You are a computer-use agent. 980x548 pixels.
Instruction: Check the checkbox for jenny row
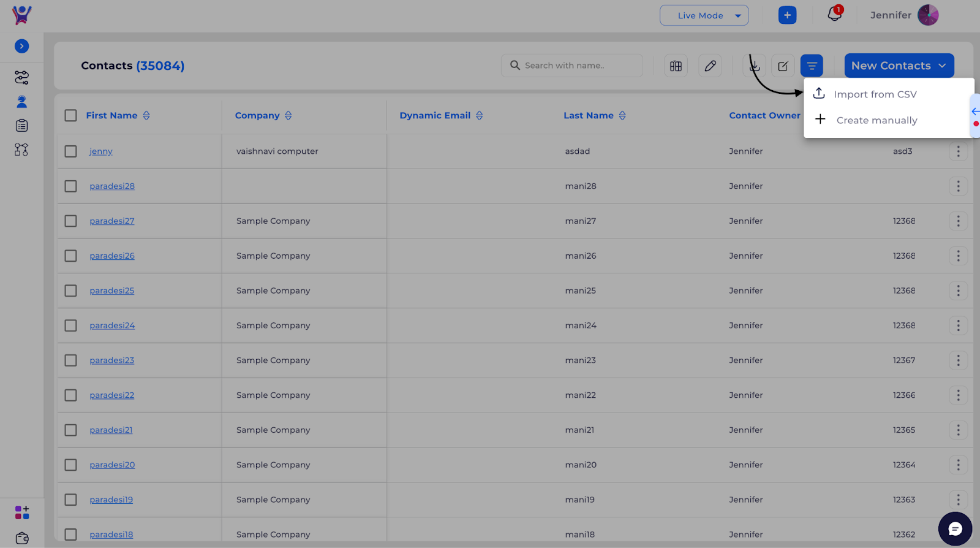pyautogui.click(x=71, y=151)
